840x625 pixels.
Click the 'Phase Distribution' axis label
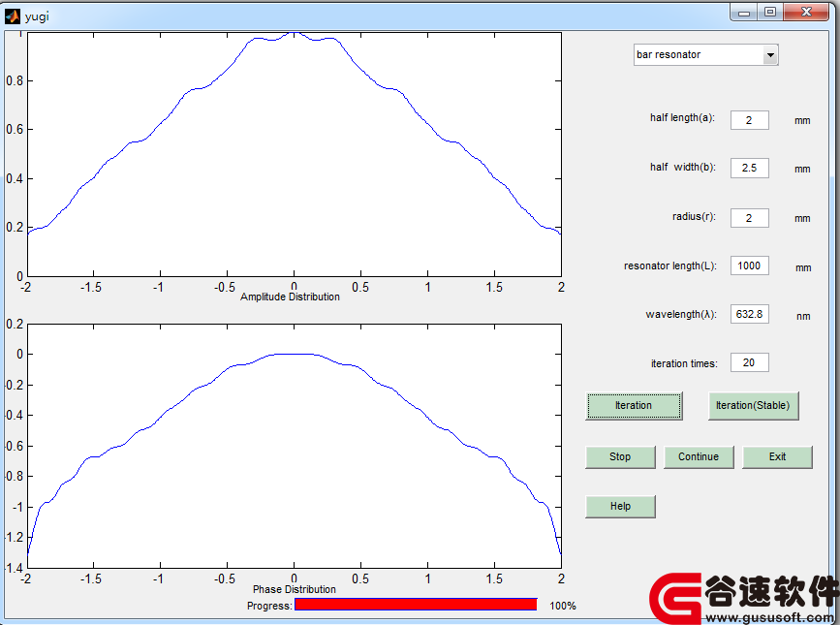(x=295, y=589)
